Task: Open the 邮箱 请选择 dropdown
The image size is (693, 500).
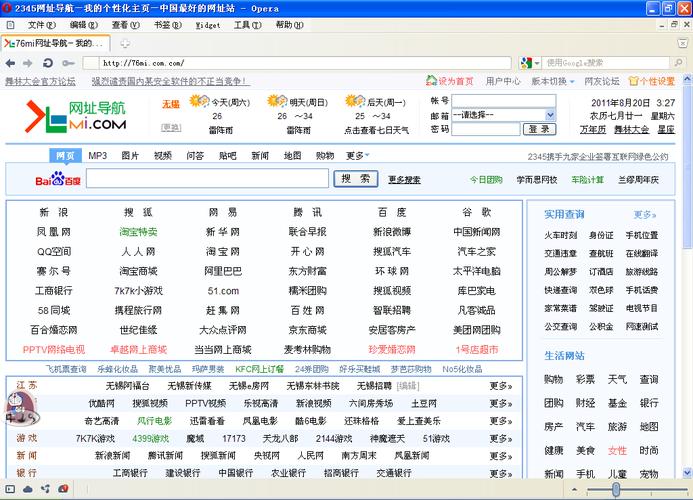Action: coord(503,115)
